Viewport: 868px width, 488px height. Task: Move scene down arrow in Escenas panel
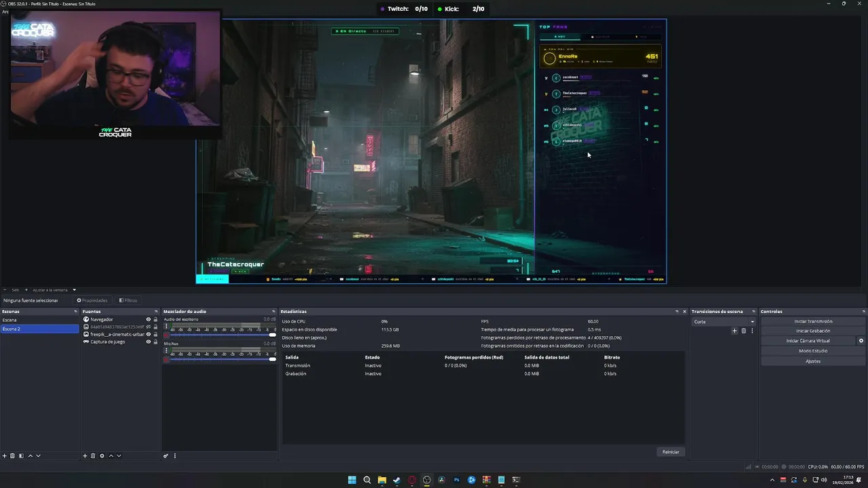38,455
